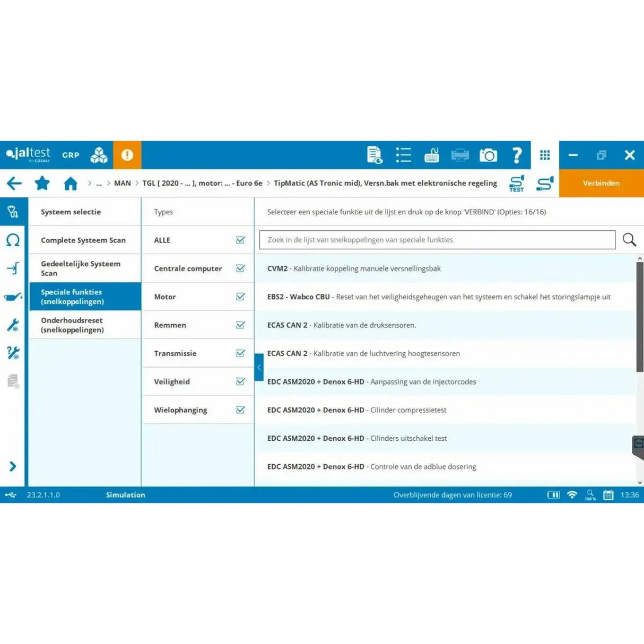Open the GRP module icon

point(71,155)
